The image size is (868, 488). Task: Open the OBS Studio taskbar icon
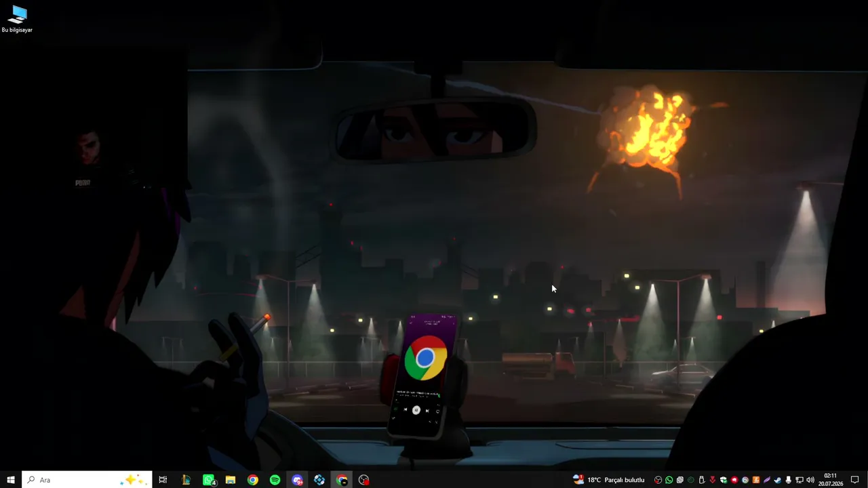(x=364, y=480)
